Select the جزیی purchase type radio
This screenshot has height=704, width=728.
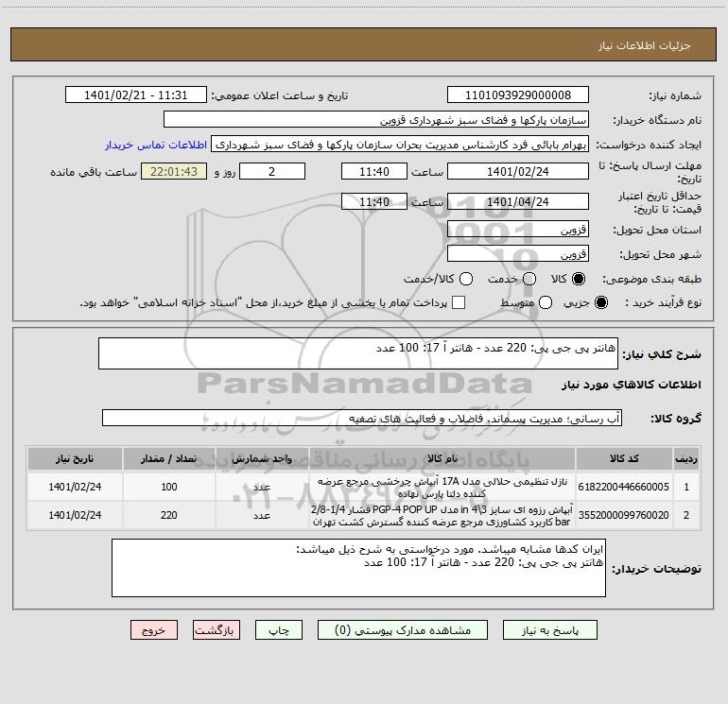[600, 302]
